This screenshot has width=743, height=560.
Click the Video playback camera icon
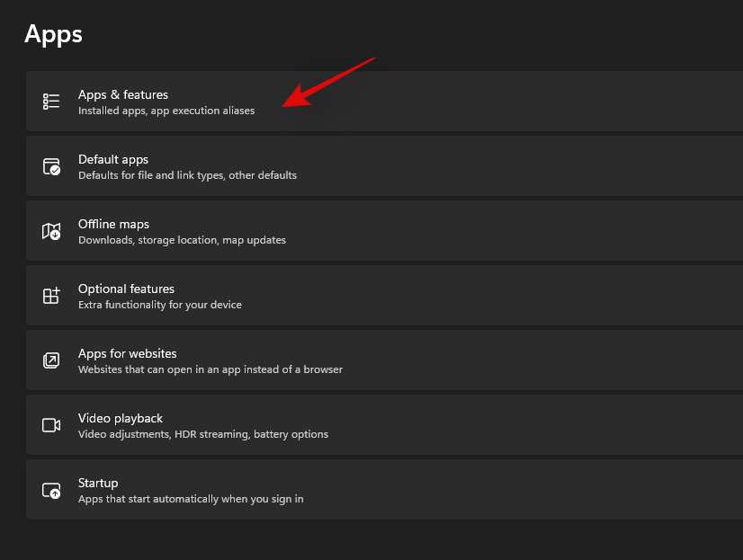coord(51,425)
